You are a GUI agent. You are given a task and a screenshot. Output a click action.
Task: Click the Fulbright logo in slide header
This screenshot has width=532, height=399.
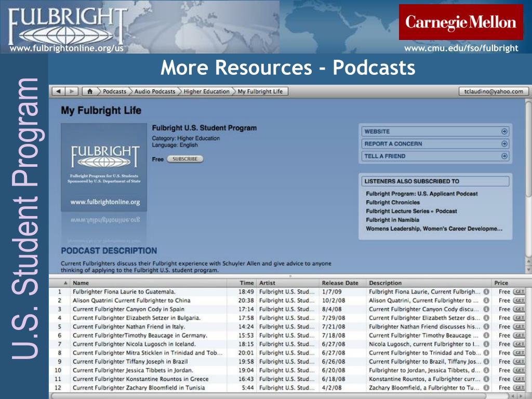point(67,26)
